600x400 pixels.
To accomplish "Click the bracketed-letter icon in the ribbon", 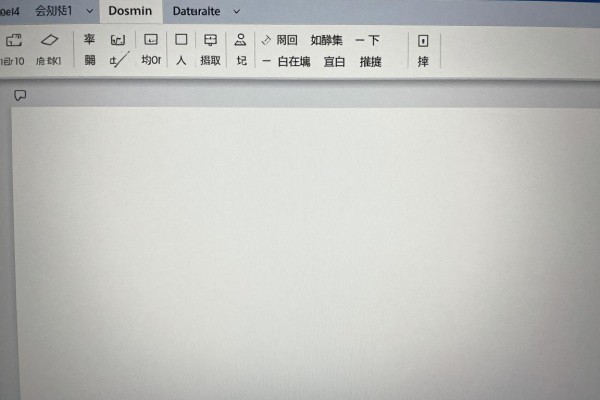I will click(x=117, y=40).
